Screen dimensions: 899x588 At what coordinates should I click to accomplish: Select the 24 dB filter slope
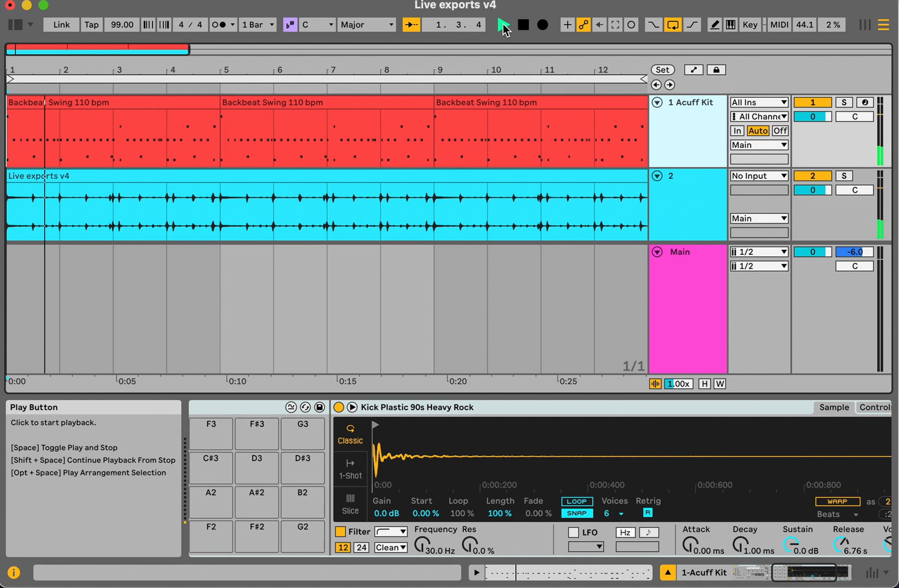click(361, 547)
